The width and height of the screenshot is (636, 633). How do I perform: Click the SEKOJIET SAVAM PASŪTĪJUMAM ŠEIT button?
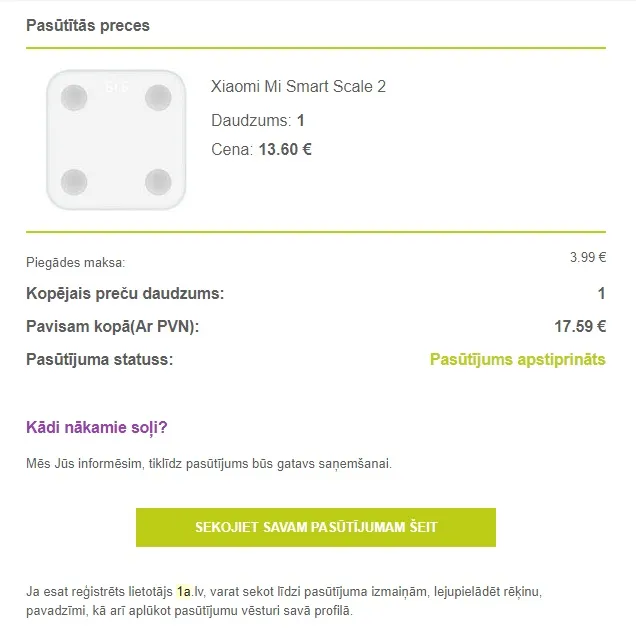point(316,527)
